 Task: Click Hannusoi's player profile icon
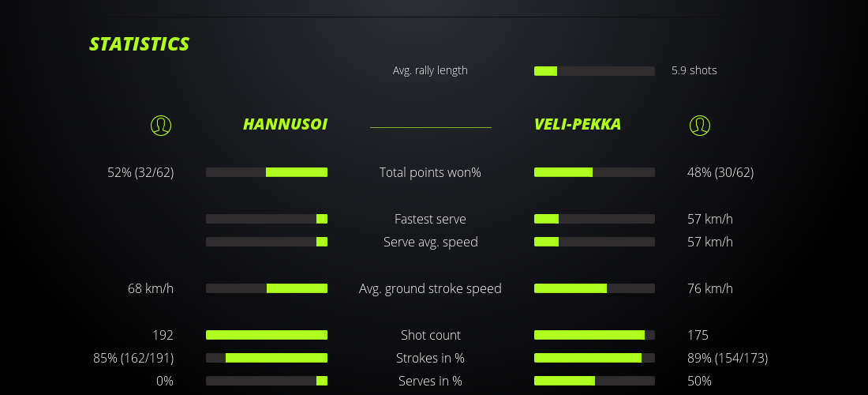[161, 125]
